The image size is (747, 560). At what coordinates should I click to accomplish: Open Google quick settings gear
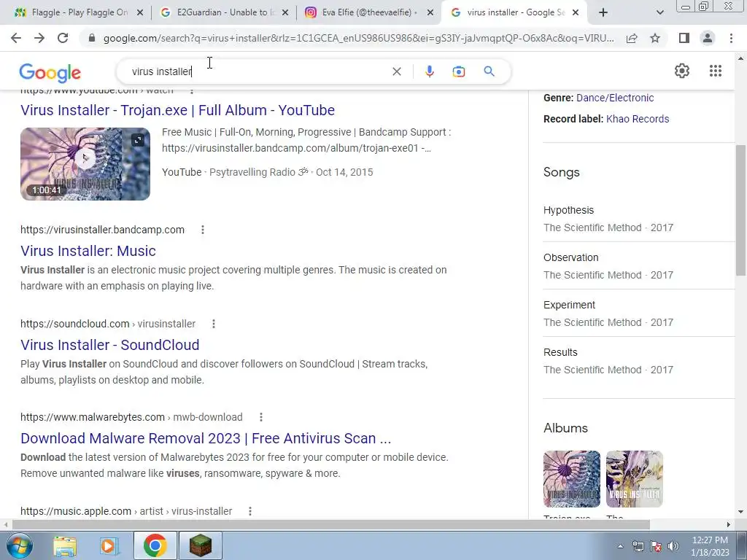682,71
